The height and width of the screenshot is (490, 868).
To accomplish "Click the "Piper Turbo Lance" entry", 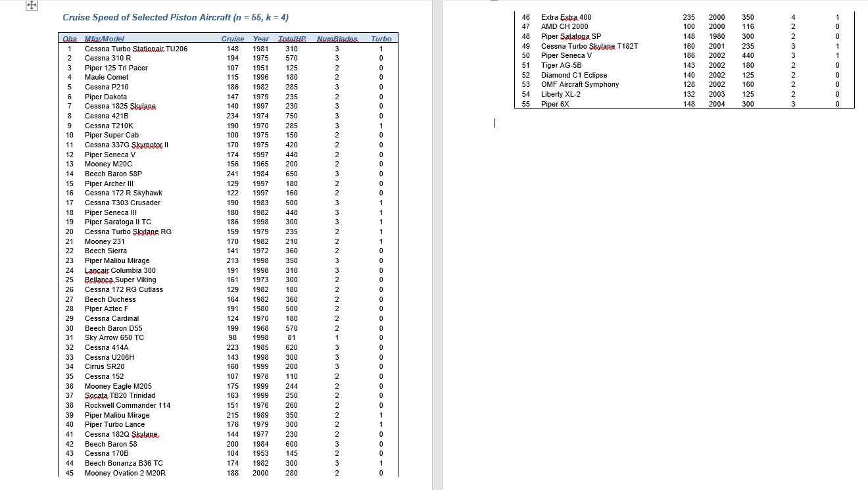I will [x=115, y=424].
